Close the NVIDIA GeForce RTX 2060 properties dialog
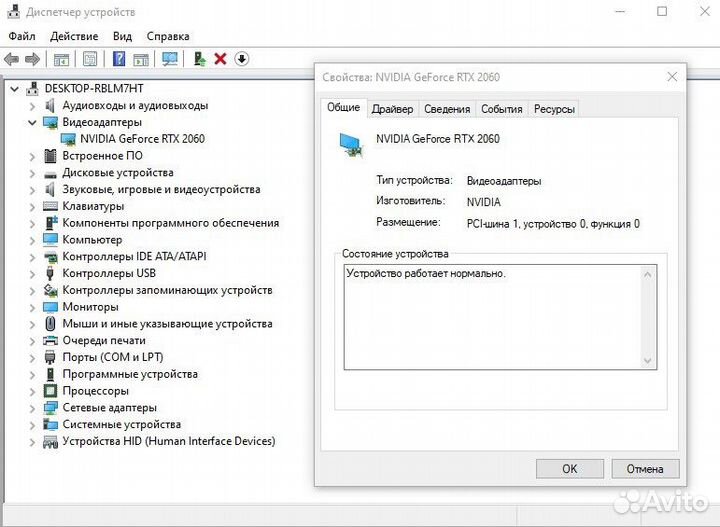This screenshot has width=720, height=527. pos(672,77)
